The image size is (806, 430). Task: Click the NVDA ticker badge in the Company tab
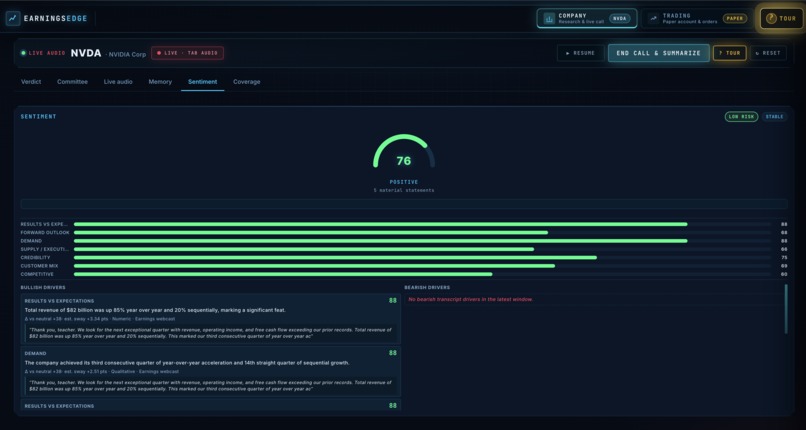click(620, 18)
